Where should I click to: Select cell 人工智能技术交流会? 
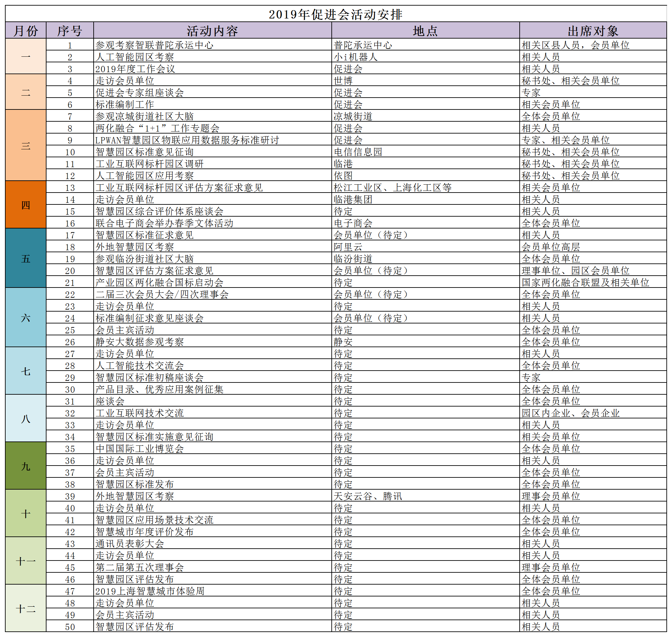pos(213,365)
